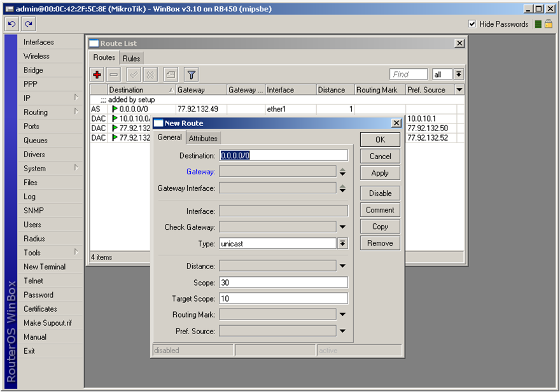Click the X Disable route icon
The height and width of the screenshot is (392, 560).
click(x=150, y=74)
